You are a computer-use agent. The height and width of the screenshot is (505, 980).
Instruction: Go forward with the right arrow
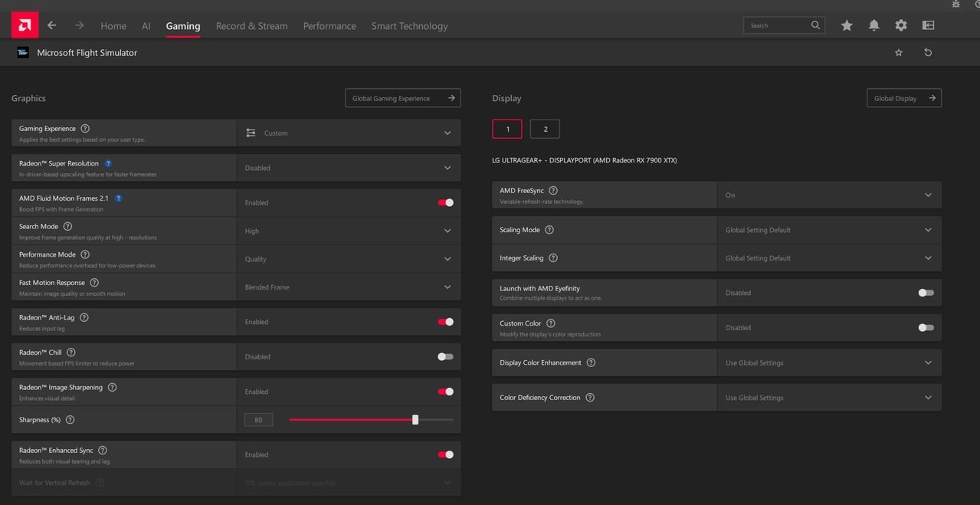[80, 25]
